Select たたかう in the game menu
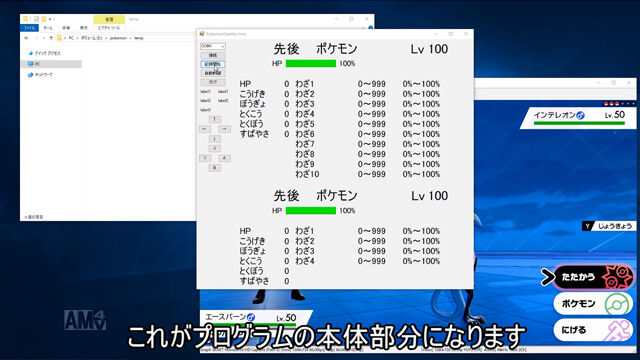The width and height of the screenshot is (640, 360). (x=593, y=277)
